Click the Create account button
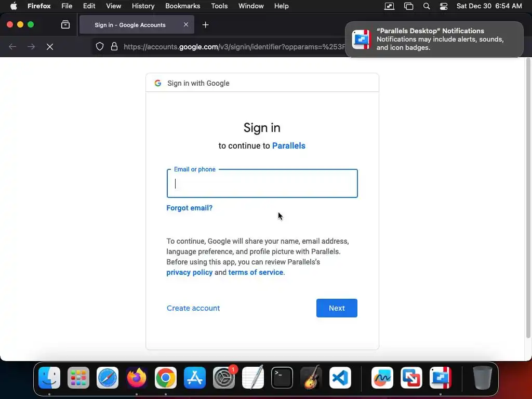Viewport: 532px width, 399px height. point(193,308)
